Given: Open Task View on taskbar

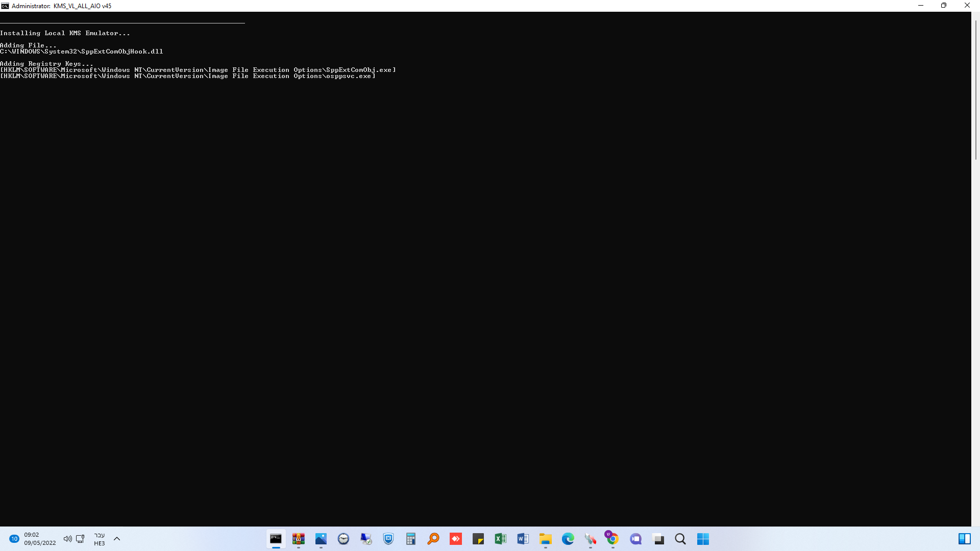Looking at the screenshot, I should point(658,539).
